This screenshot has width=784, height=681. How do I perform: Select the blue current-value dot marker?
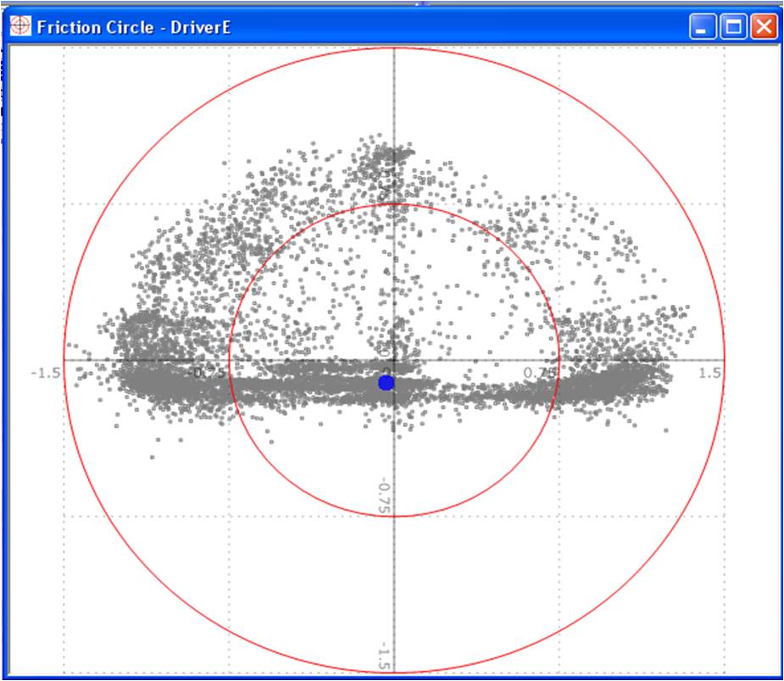386,383
